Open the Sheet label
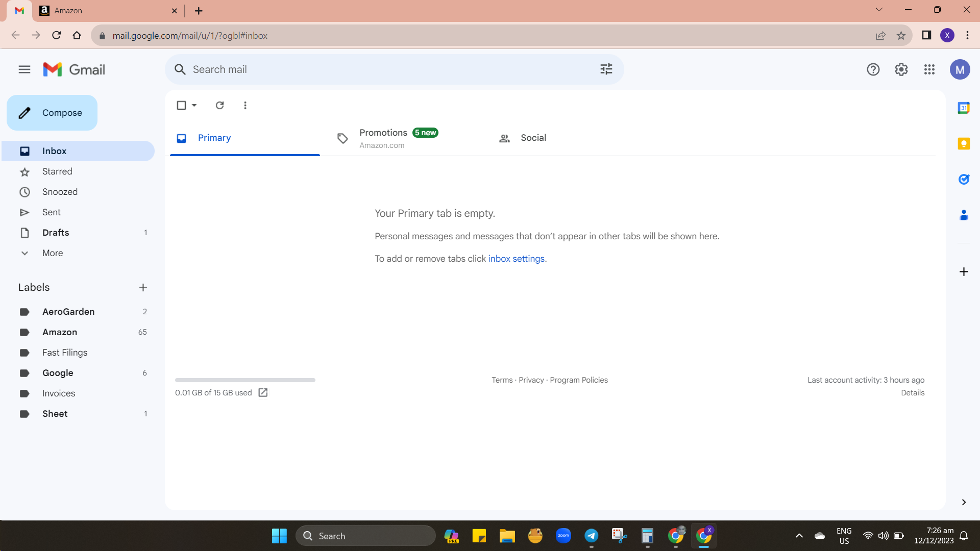The height and width of the screenshot is (551, 980). click(x=78, y=414)
